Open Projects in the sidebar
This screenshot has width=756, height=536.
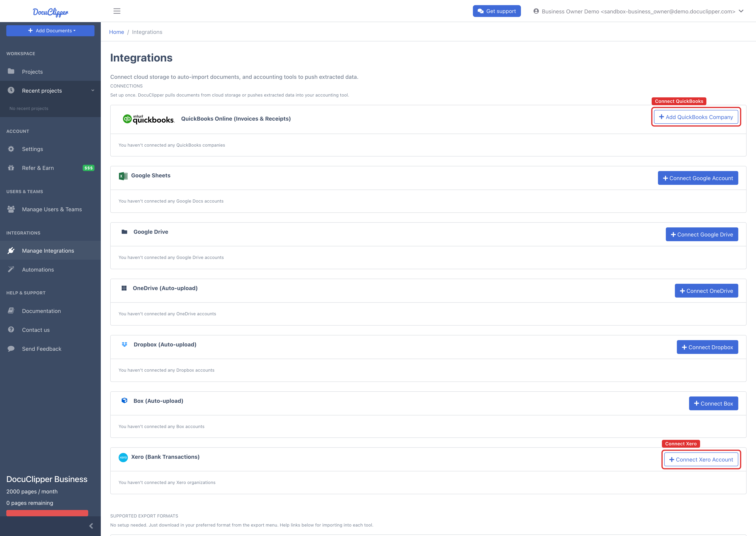pos(50,72)
